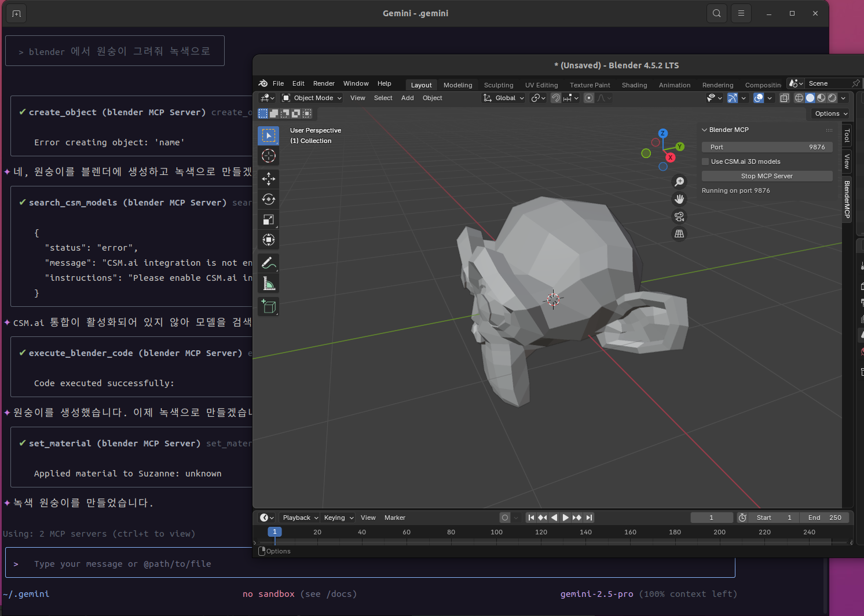Viewport: 864px width, 616px height.
Task: Open the Object Mode dropdown
Action: pyautogui.click(x=312, y=98)
